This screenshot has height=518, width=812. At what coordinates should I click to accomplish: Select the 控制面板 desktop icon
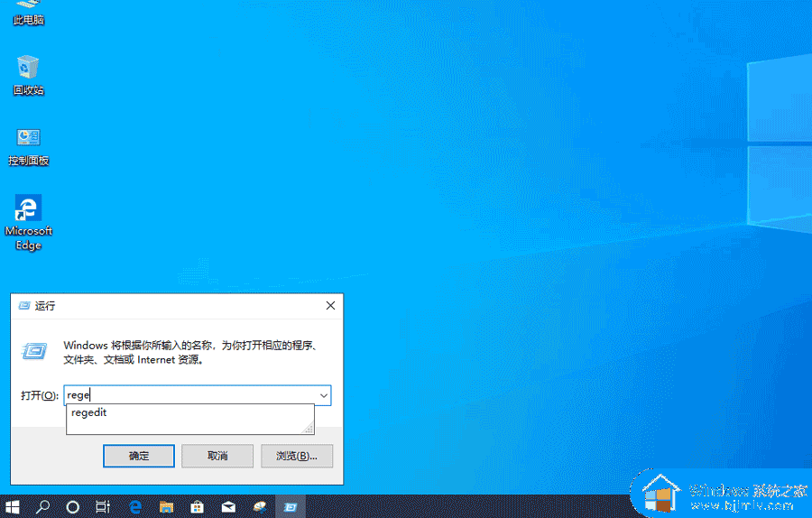pos(29,147)
